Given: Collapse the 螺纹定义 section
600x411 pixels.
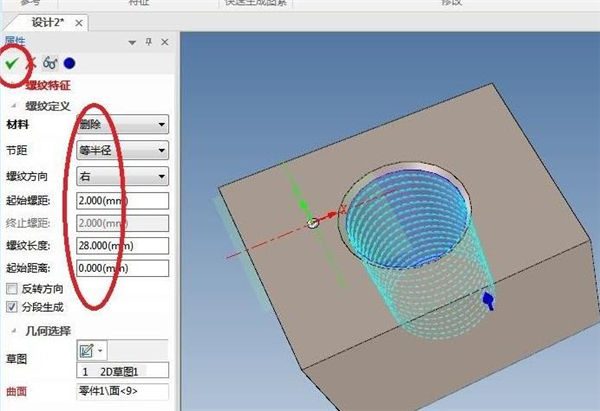Looking at the screenshot, I should (x=13, y=105).
